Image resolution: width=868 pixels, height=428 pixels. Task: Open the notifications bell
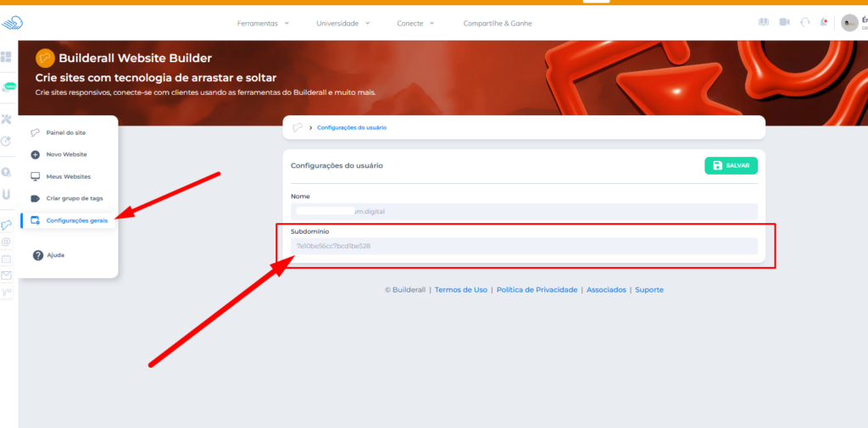coord(824,23)
